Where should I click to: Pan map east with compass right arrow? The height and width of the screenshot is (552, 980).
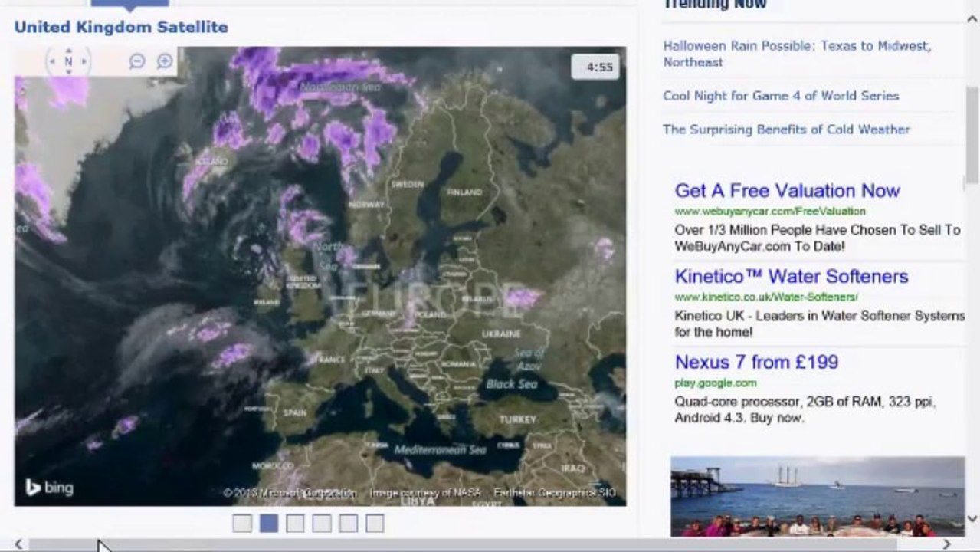pyautogui.click(x=84, y=61)
